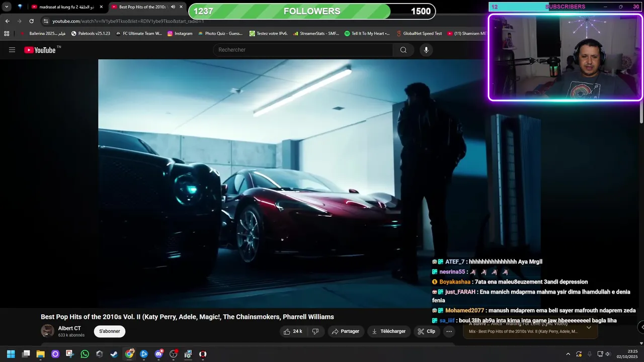Open the Ballerina 2025 bookmark
The width and height of the screenshot is (644, 362).
click(x=43, y=34)
